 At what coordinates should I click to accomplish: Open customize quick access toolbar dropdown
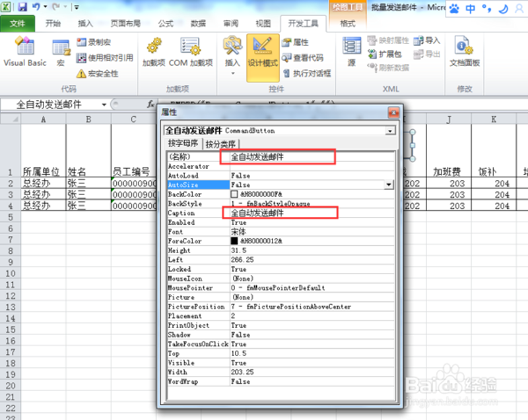[77, 7]
